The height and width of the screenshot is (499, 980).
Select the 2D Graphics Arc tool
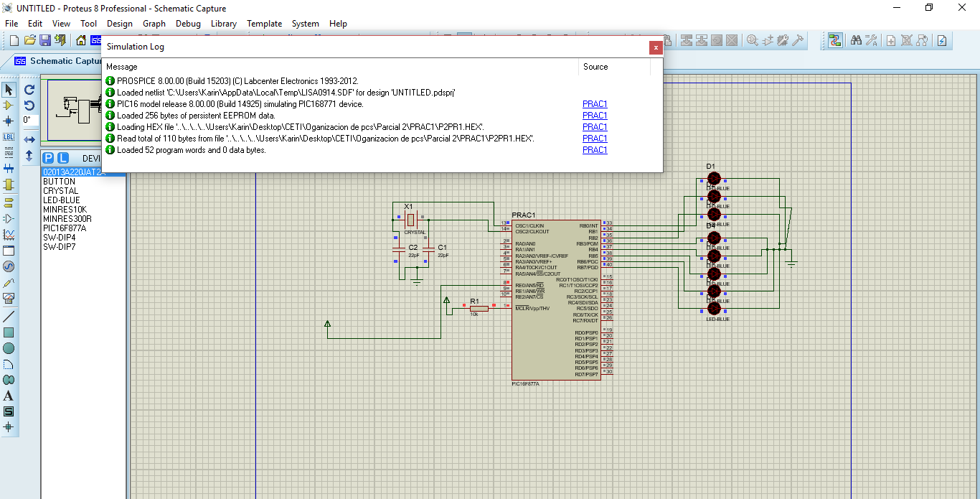click(9, 364)
